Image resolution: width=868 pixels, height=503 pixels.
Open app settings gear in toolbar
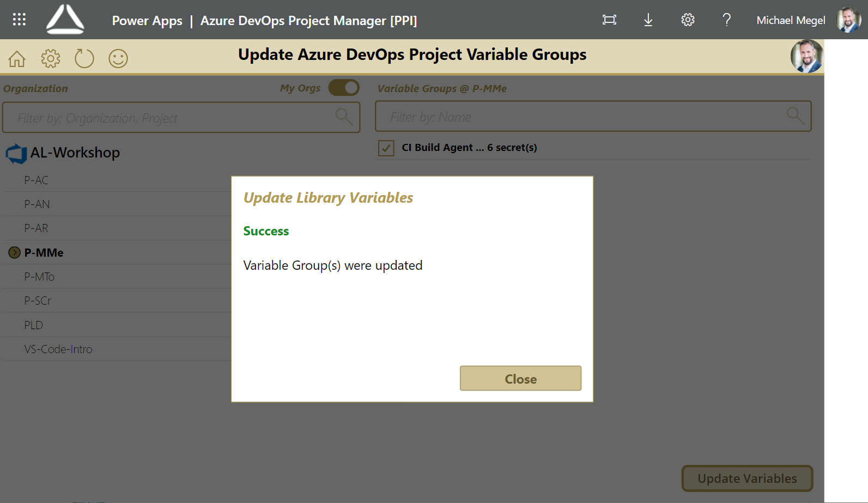[x=51, y=58]
